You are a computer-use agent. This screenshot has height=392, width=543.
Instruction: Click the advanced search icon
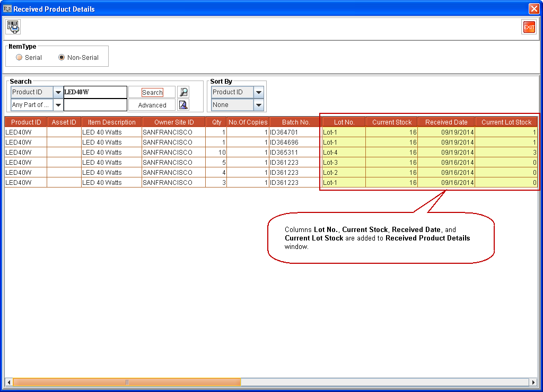(183, 105)
